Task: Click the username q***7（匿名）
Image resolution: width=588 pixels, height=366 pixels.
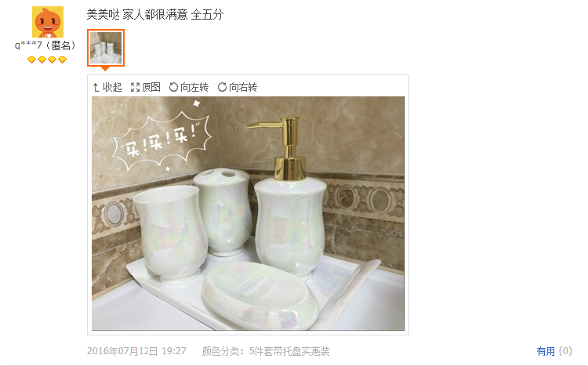Action: coord(45,45)
